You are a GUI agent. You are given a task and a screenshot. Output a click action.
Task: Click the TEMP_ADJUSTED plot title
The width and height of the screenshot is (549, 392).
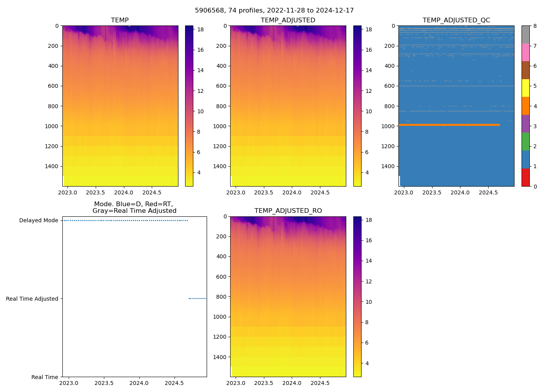(288, 20)
